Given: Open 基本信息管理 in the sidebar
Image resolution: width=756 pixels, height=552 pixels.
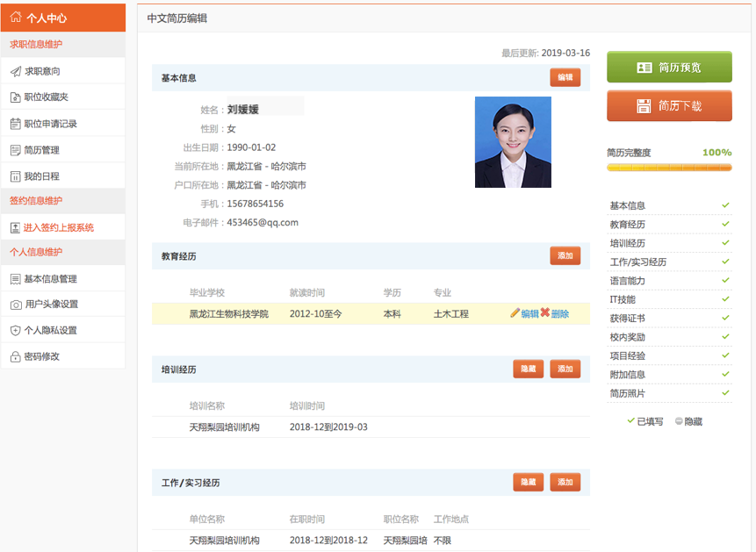Looking at the screenshot, I should 50,279.
